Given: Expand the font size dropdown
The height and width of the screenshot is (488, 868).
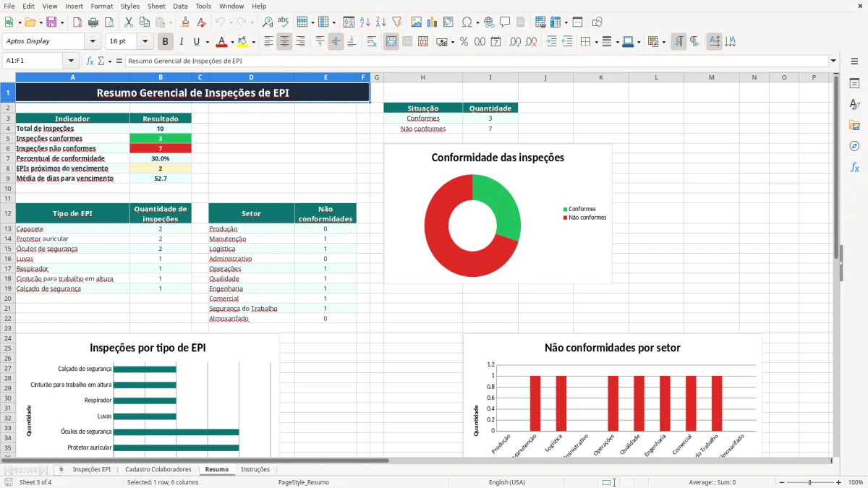Looking at the screenshot, I should click(x=145, y=42).
